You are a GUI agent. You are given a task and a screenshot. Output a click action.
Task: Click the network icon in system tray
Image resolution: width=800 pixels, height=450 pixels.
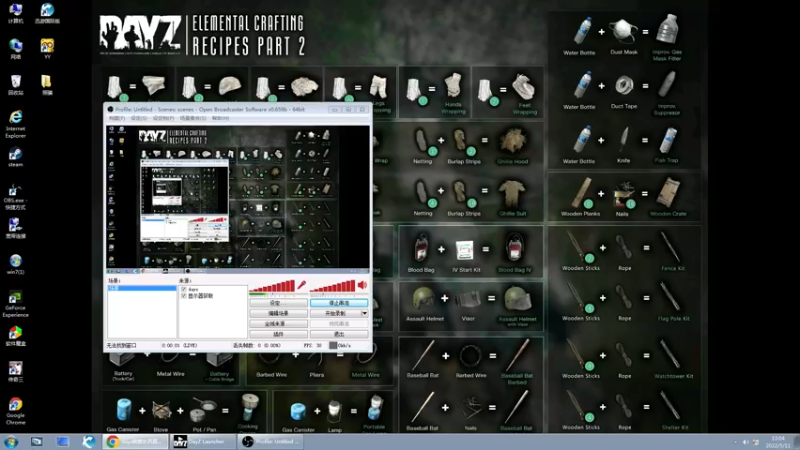(x=756, y=442)
